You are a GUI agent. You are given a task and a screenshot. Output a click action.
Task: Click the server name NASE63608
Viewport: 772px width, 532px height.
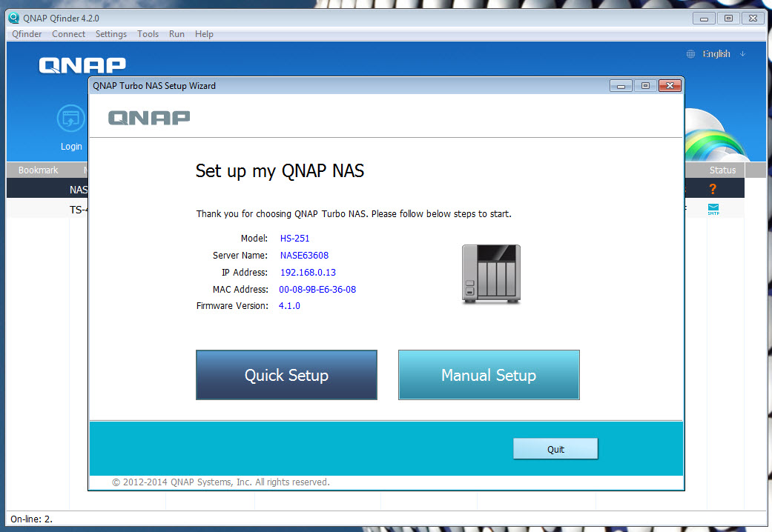[304, 256]
